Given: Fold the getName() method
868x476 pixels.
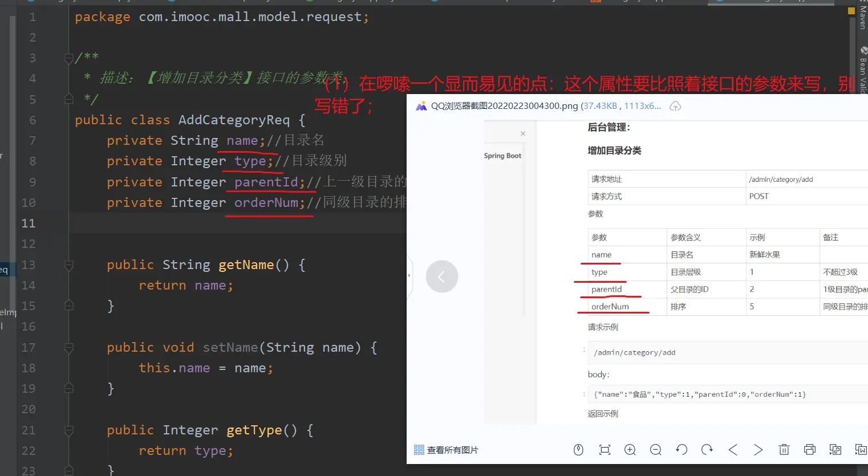Looking at the screenshot, I should [69, 265].
